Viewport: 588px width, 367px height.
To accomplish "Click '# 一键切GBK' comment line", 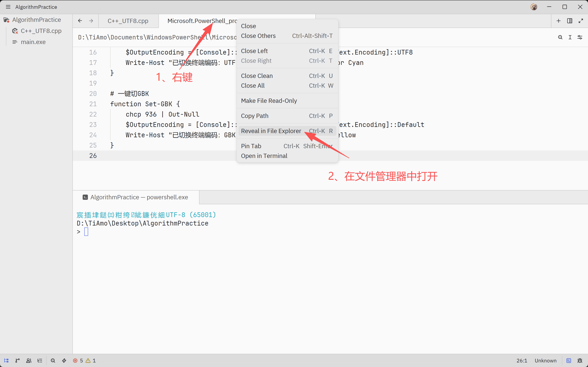I will coord(130,94).
